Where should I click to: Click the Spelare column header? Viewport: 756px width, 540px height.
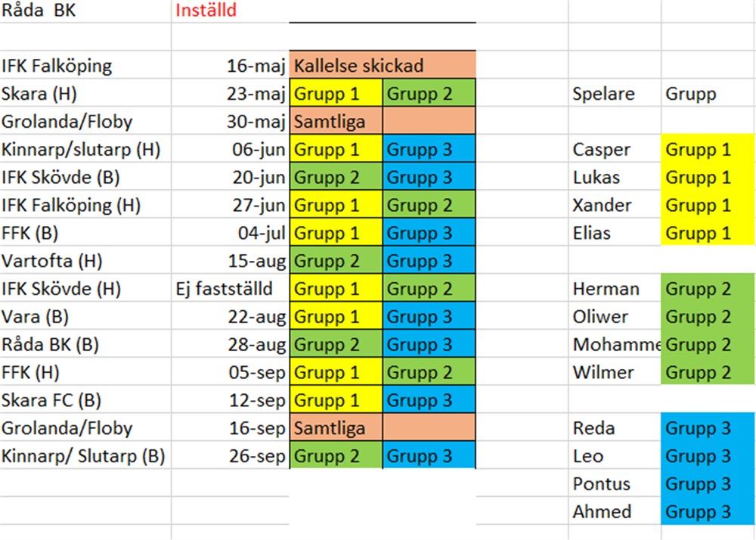615,93
